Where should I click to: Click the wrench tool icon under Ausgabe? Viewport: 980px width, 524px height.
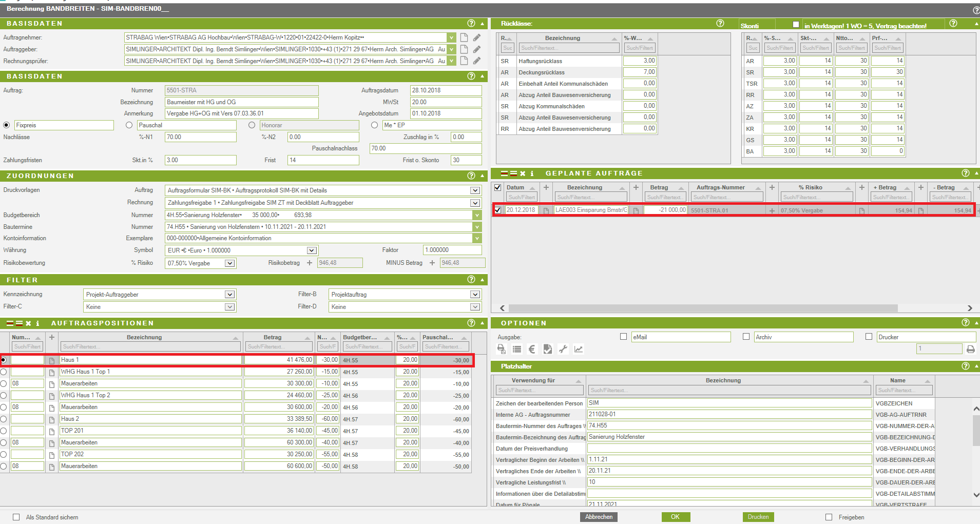tap(563, 349)
